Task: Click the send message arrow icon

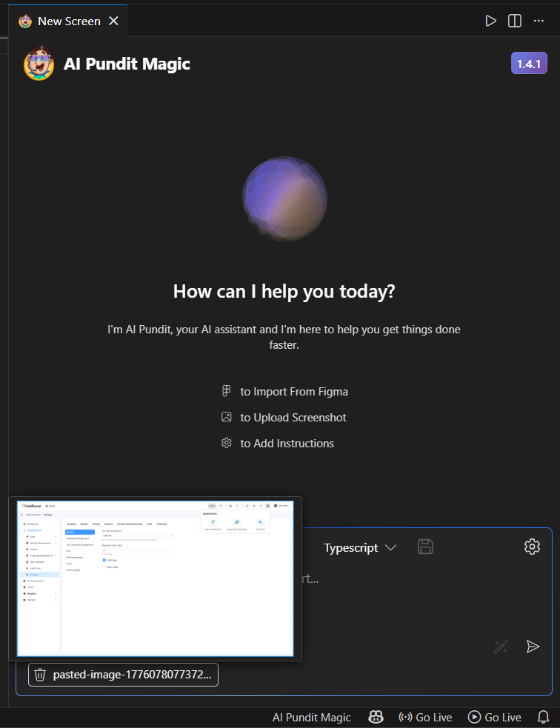Action: tap(533, 647)
